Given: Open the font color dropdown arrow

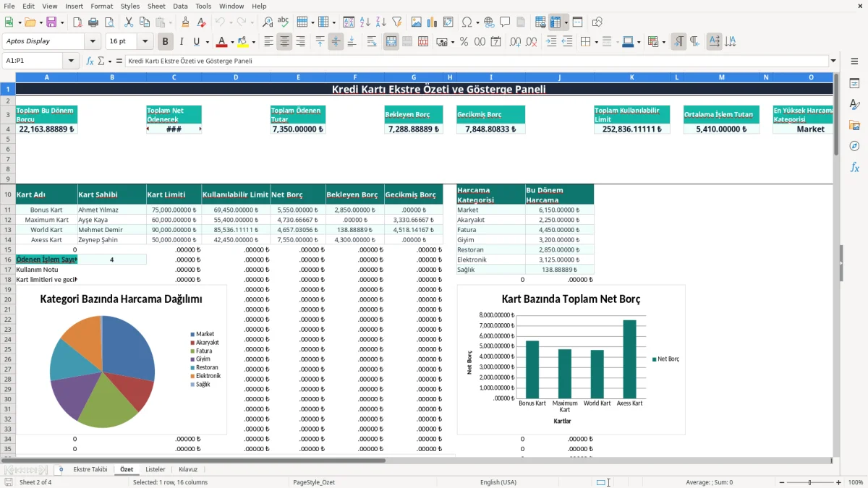Looking at the screenshot, I should click(x=232, y=42).
